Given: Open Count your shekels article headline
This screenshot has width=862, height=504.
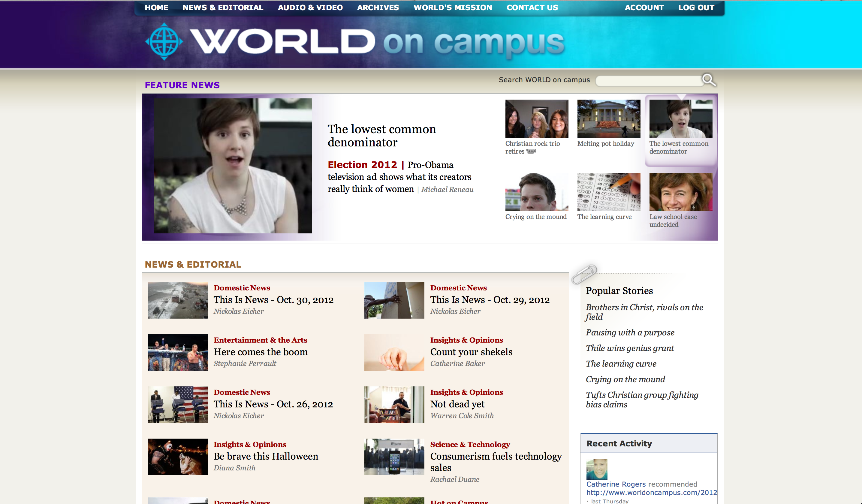Looking at the screenshot, I should click(x=471, y=352).
